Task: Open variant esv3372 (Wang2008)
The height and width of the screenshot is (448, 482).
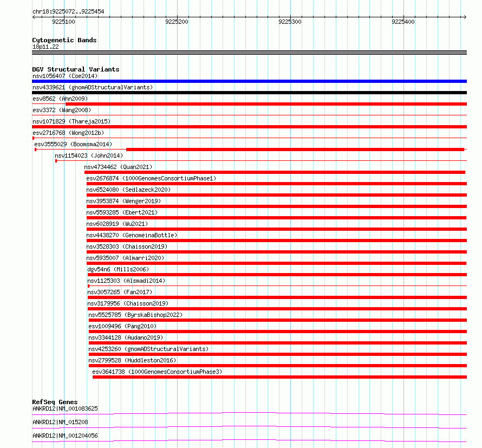Action: pos(62,110)
